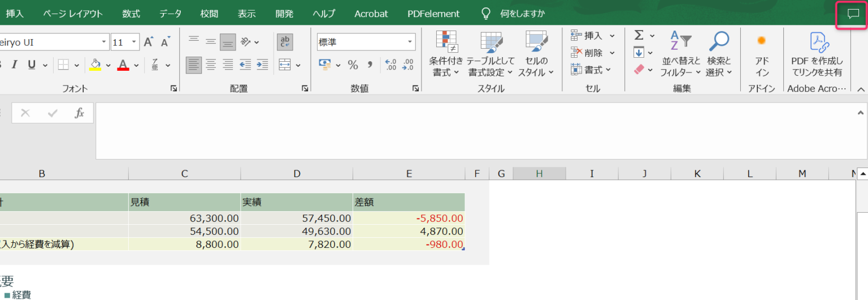Open the comments pane icon
Viewport: 868px width, 300px height.
853,14
